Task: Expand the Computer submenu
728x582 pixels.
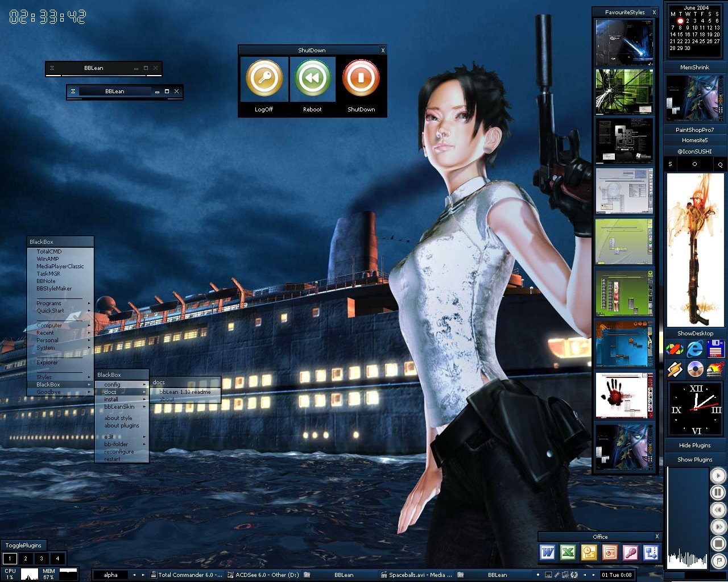Action: [x=60, y=326]
